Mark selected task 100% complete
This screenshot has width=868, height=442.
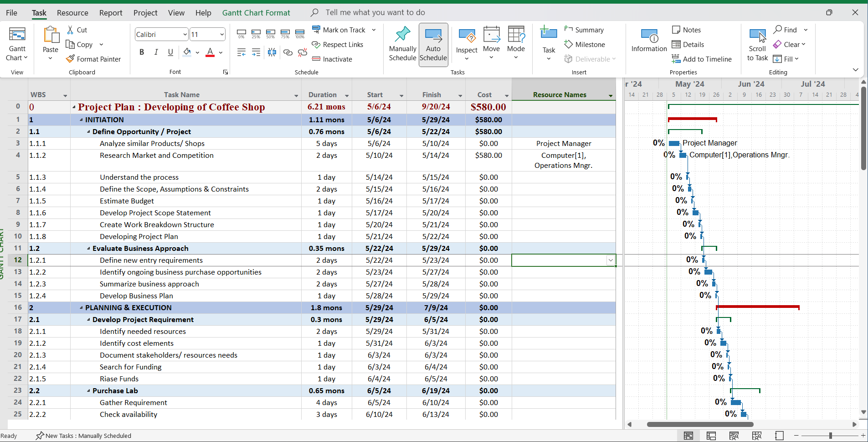(x=300, y=32)
